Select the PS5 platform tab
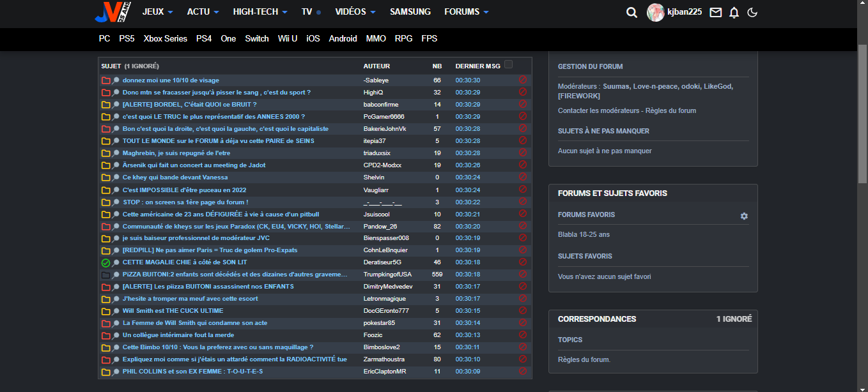 pos(127,38)
